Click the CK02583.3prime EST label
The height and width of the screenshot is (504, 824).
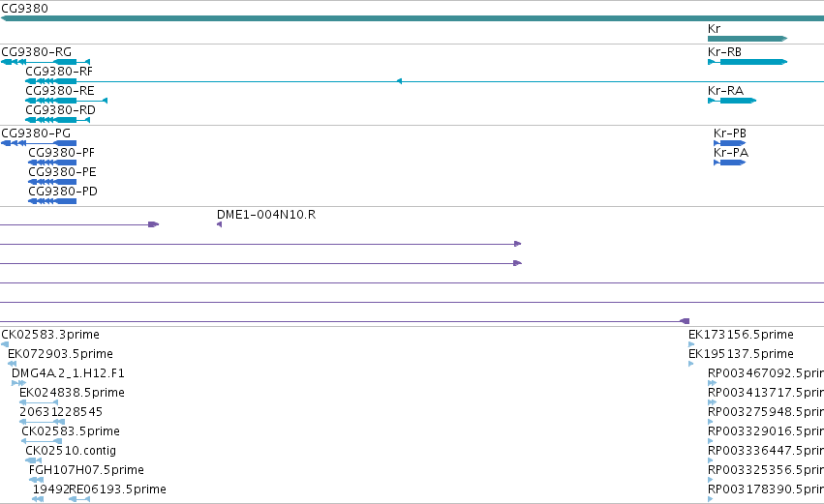point(50,335)
